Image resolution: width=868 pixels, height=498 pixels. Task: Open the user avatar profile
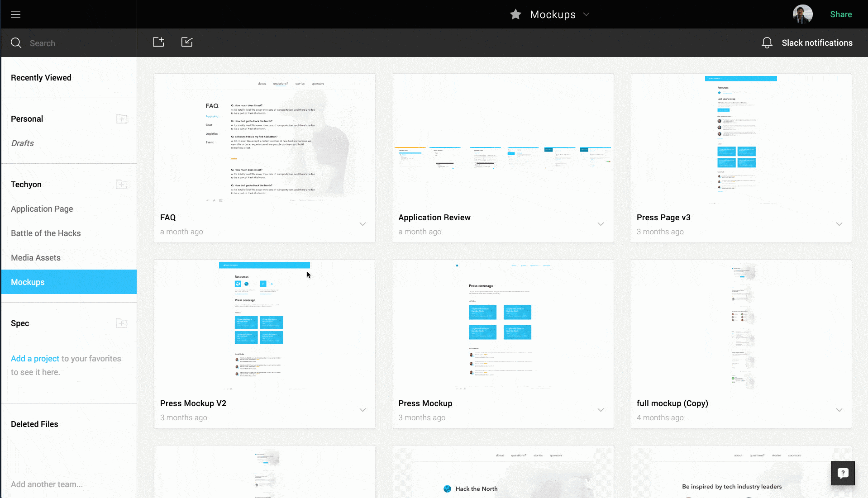802,14
